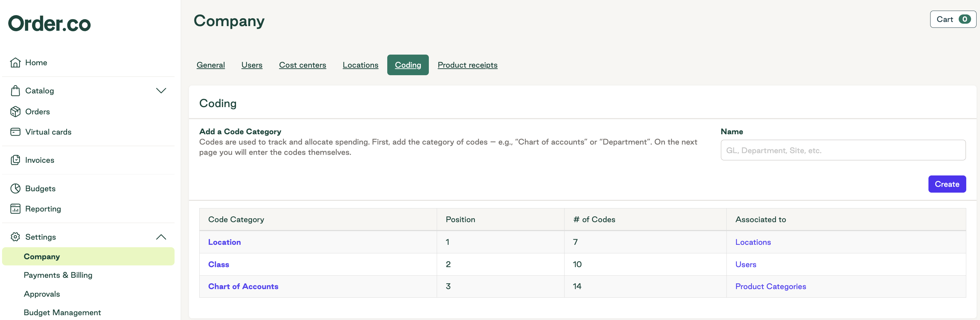Open the Location code category link
The height and width of the screenshot is (320, 980).
[x=224, y=242]
